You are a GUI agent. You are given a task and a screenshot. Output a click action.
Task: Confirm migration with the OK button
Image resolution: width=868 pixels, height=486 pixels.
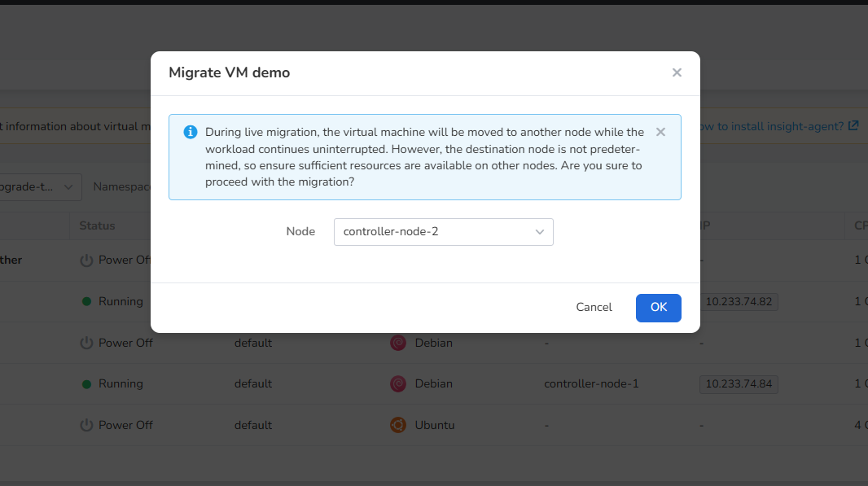[x=658, y=307]
